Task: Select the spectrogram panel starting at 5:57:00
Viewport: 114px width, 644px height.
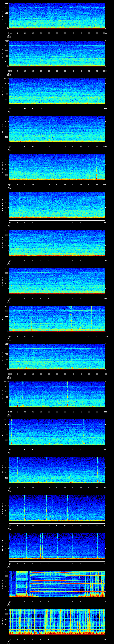Action: pyautogui.click(x=57, y=243)
